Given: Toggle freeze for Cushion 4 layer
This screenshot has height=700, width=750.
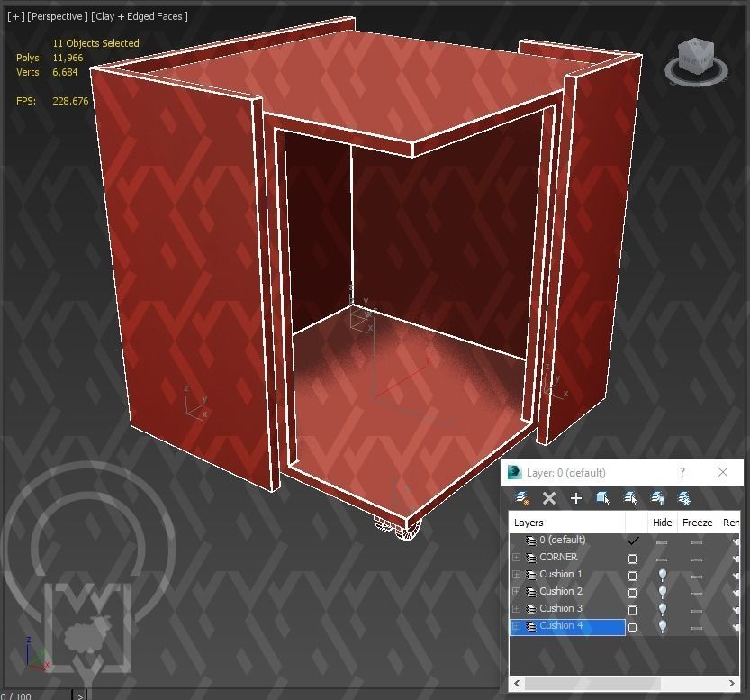Looking at the screenshot, I should [697, 628].
